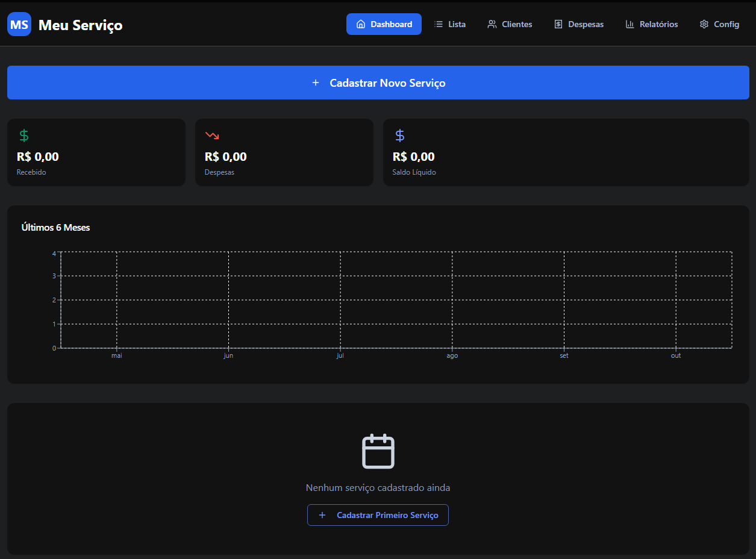Click the 'jul' month label on the chart
This screenshot has height=559, width=756.
(x=340, y=355)
